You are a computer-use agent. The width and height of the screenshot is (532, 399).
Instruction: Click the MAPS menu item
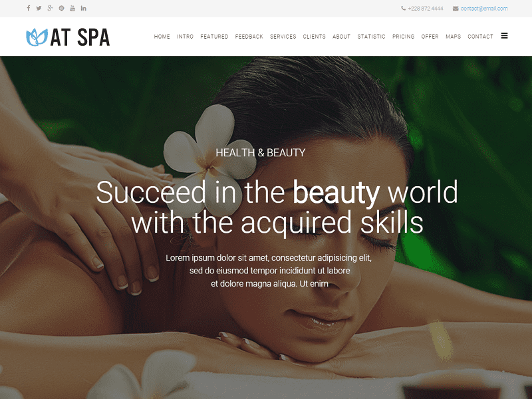454,37
